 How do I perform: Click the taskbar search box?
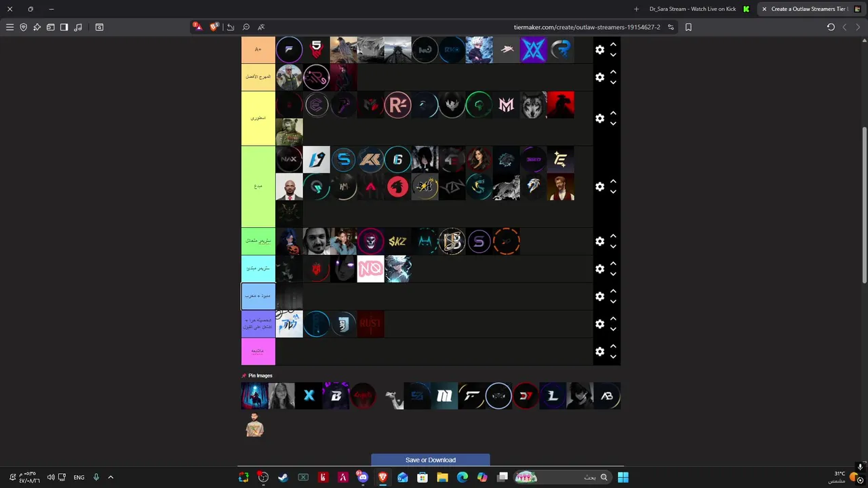(x=563, y=477)
